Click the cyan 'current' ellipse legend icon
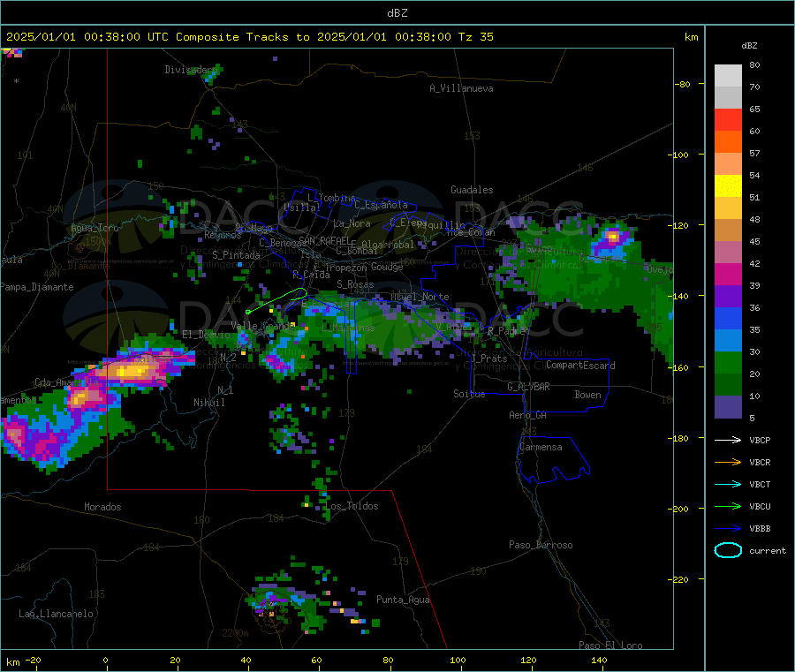 tap(728, 550)
